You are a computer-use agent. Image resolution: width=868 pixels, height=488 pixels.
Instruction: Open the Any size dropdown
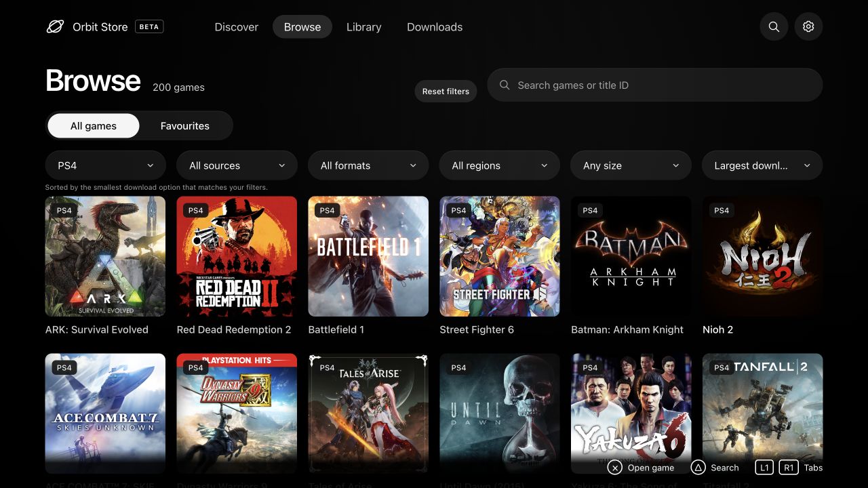click(631, 165)
